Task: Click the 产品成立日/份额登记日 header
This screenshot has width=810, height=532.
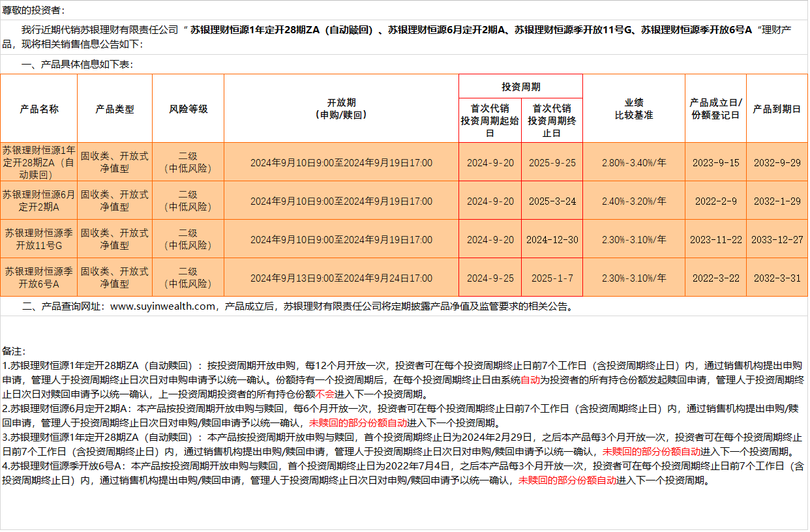Action: 715,109
